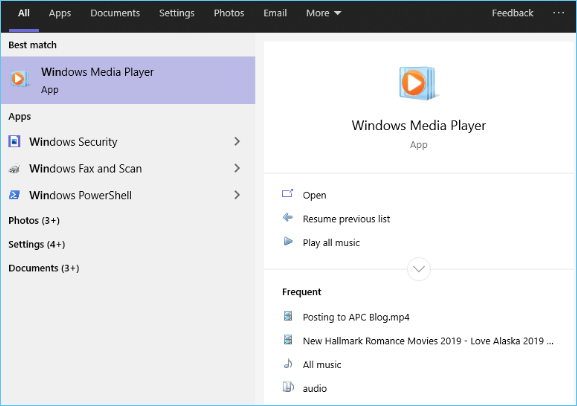Viewport: 577px width, 406px height.
Task: Switch to the Email search tab
Action: (275, 13)
